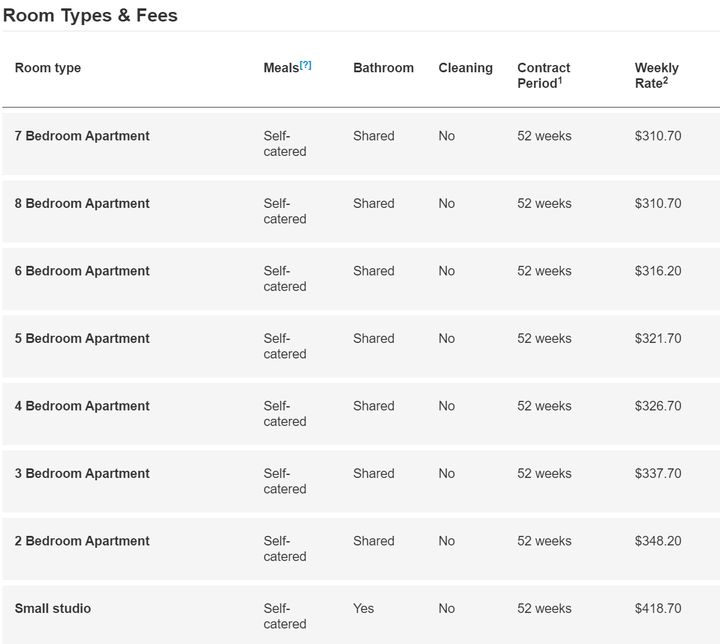This screenshot has width=720, height=644.
Task: Select the Small studio room type
Action: coord(53,609)
